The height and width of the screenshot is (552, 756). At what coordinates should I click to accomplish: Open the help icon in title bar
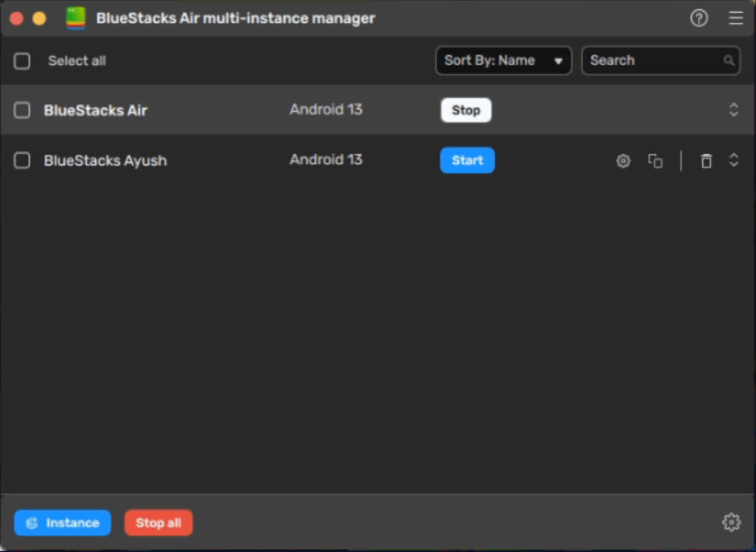coord(699,18)
